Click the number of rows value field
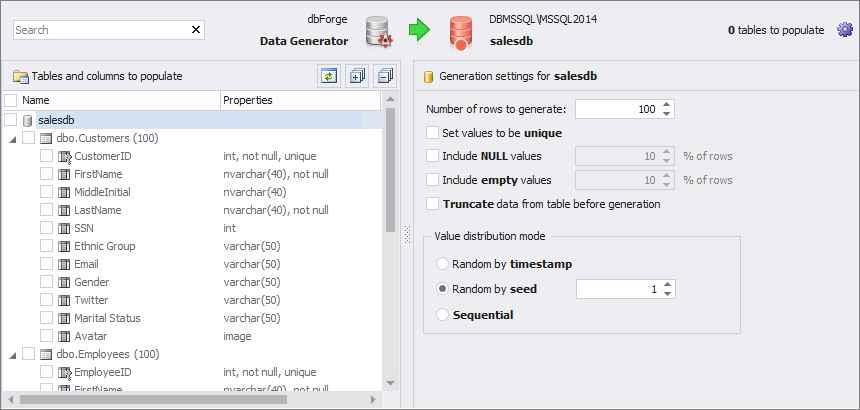 click(x=618, y=109)
